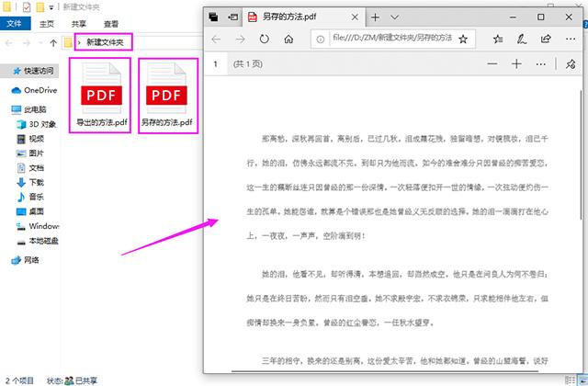The height and width of the screenshot is (386, 588).
Task: Click the site information icon in address bar
Action: 320,39
